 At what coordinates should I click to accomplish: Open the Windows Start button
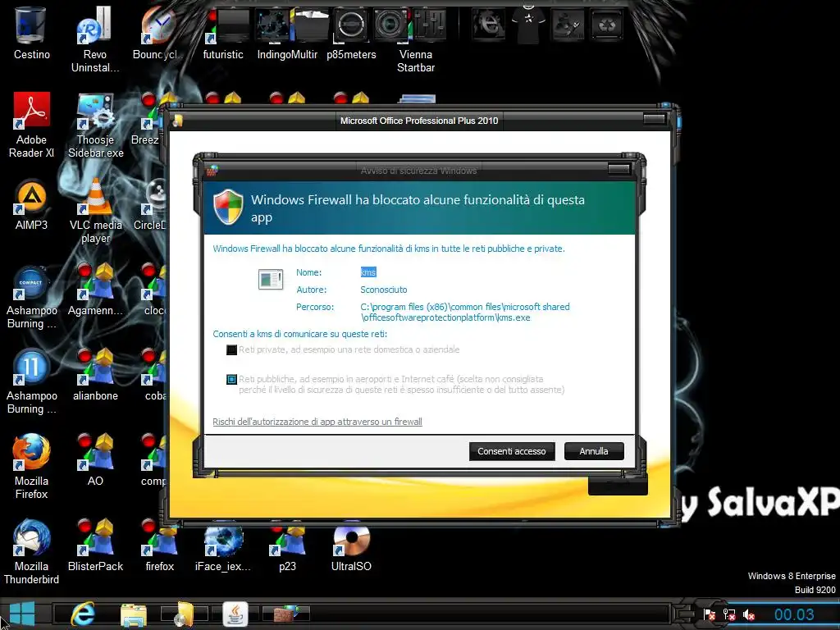[22, 614]
